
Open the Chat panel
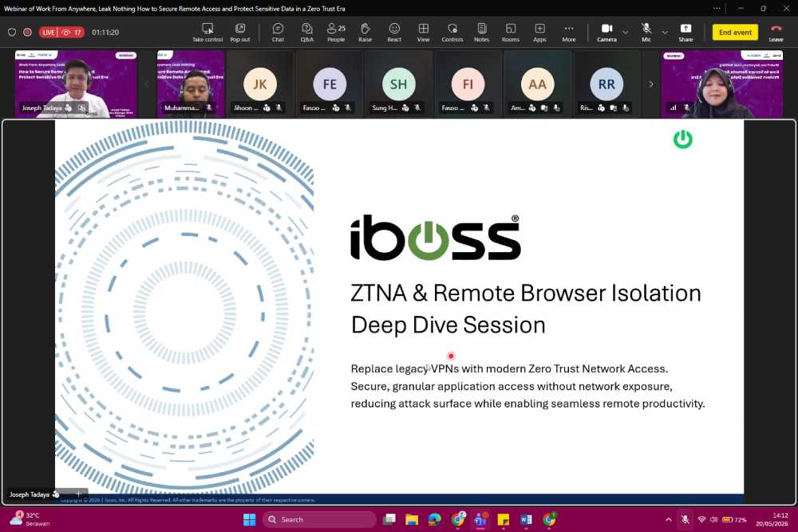[x=278, y=33]
